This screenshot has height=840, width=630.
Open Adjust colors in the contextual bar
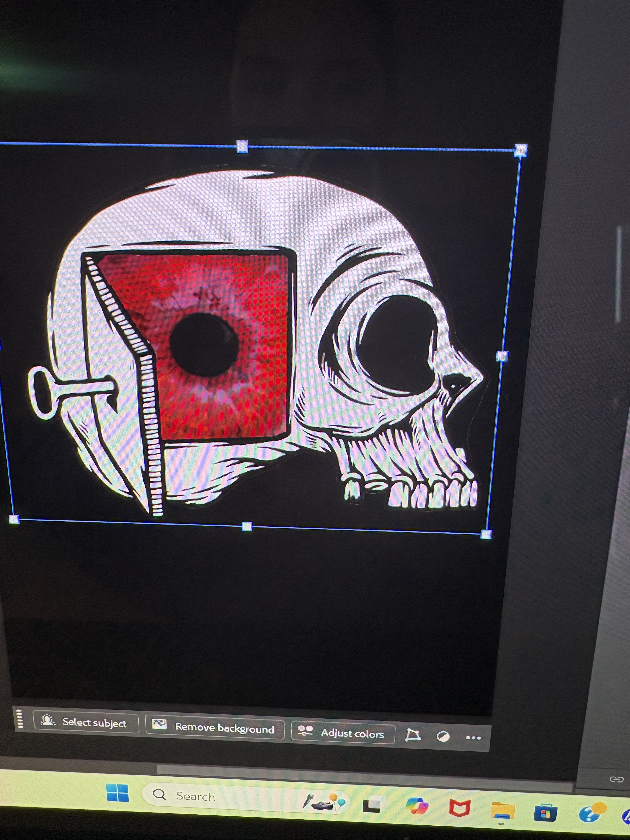point(343,732)
